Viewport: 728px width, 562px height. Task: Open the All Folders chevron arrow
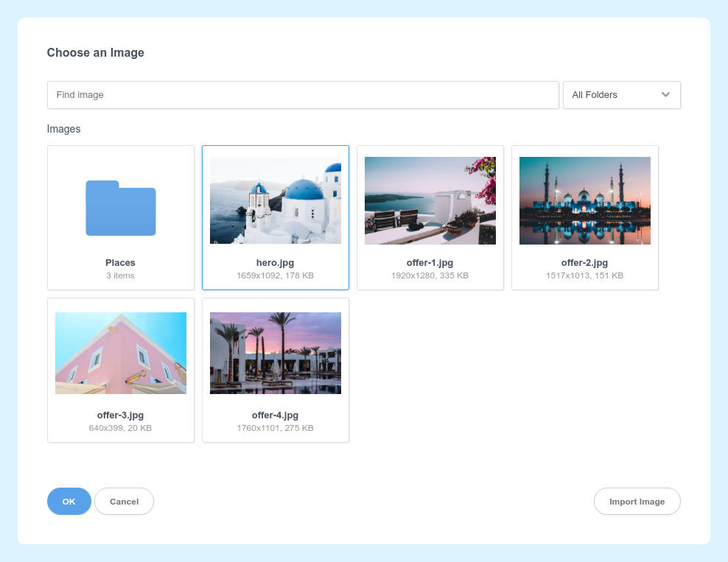click(x=665, y=94)
